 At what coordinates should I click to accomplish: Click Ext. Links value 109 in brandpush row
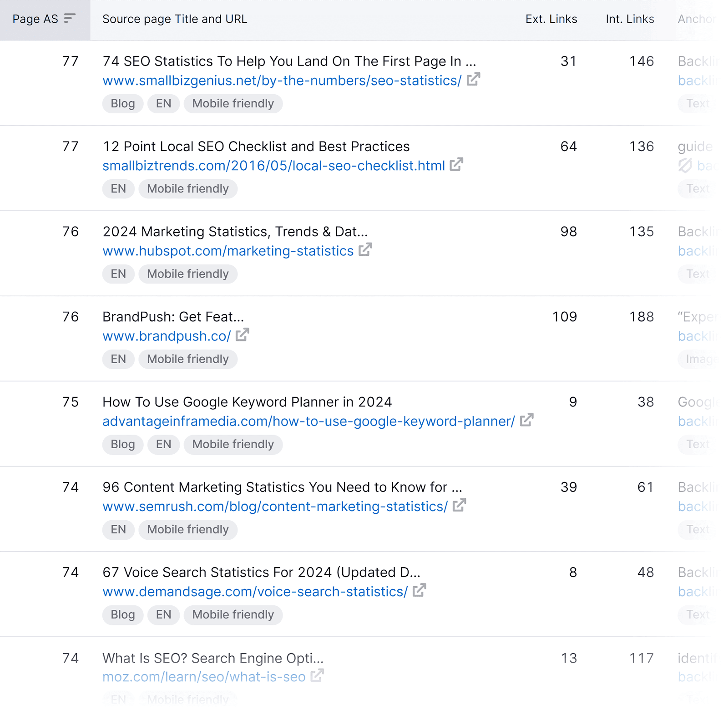[x=564, y=317]
